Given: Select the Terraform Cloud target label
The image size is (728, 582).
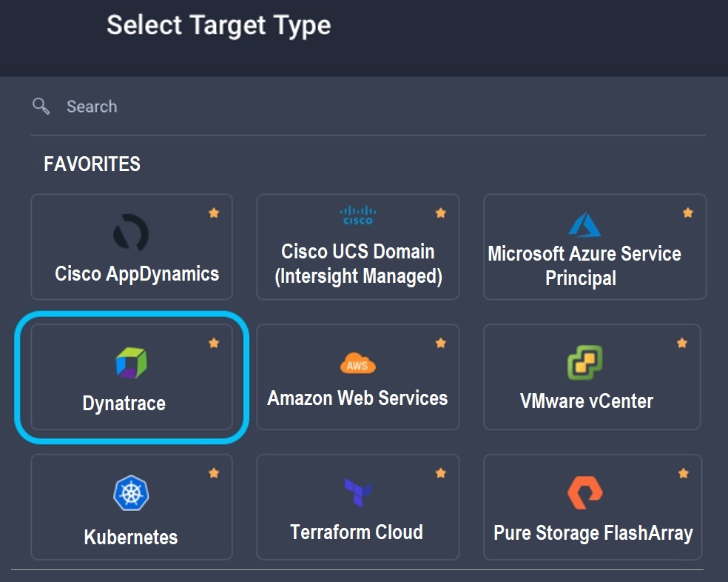Looking at the screenshot, I should coord(357,532).
